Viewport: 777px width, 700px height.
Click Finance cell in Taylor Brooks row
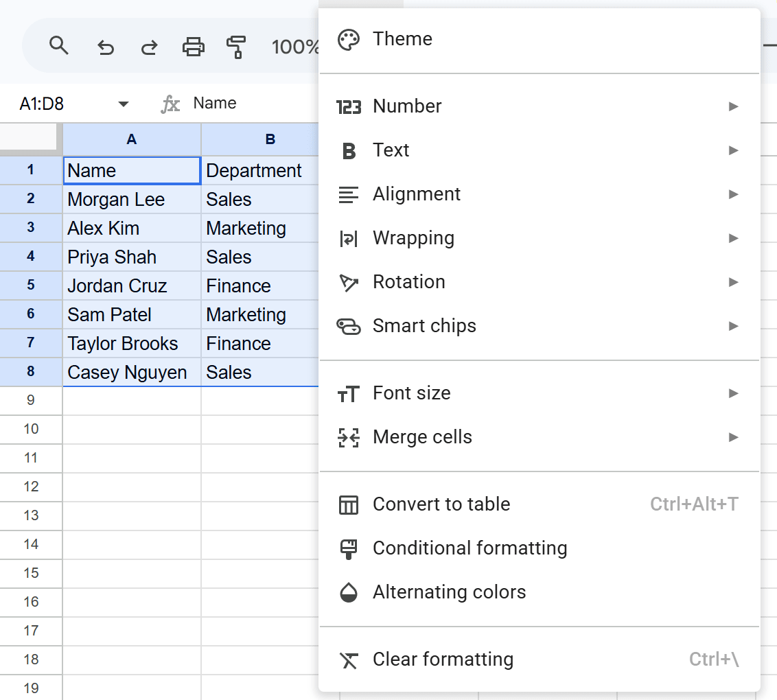pos(259,343)
